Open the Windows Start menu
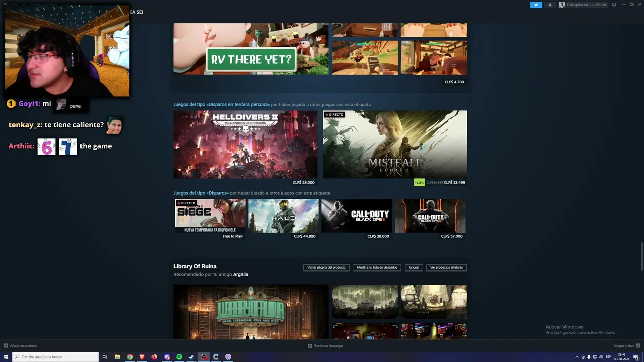This screenshot has height=362, width=644. point(6,357)
